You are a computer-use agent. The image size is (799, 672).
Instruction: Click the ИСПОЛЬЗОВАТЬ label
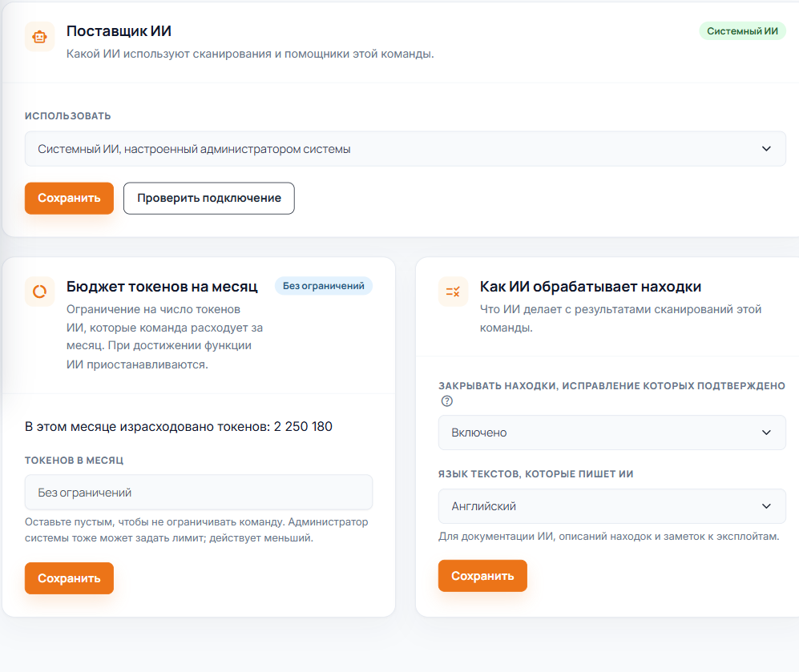coord(68,116)
